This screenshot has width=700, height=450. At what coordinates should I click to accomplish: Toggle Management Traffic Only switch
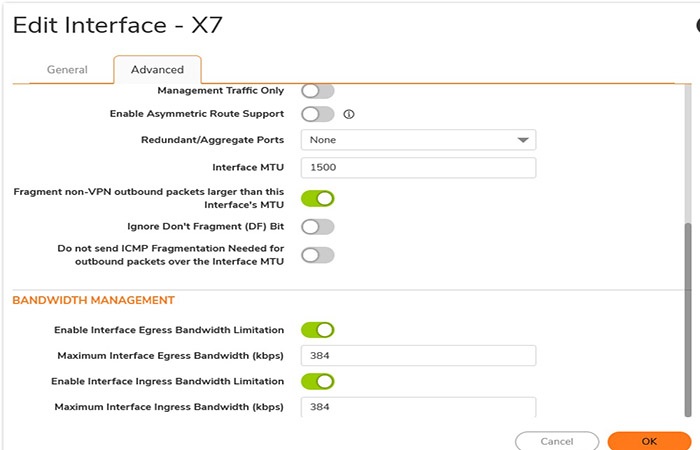click(317, 91)
